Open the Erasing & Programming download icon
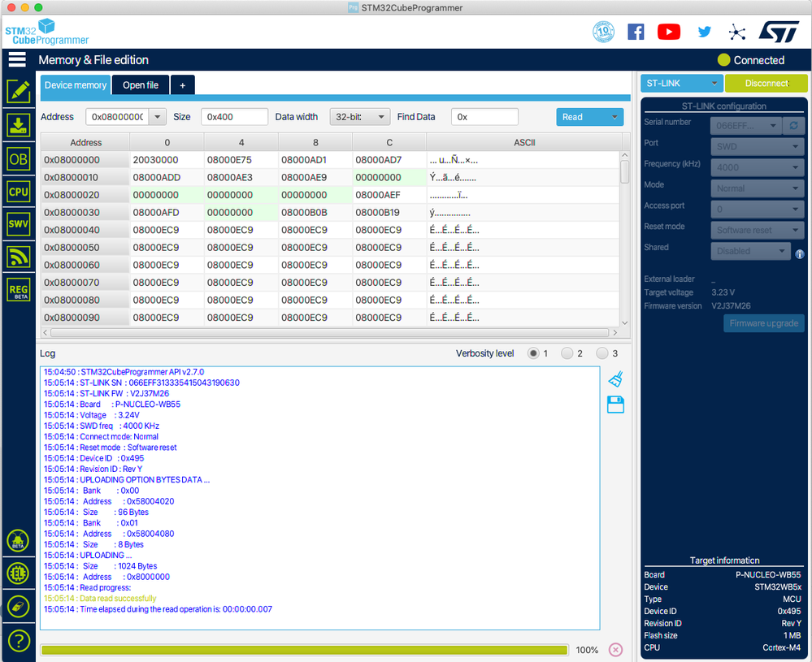The height and width of the screenshot is (662, 812). click(x=18, y=124)
